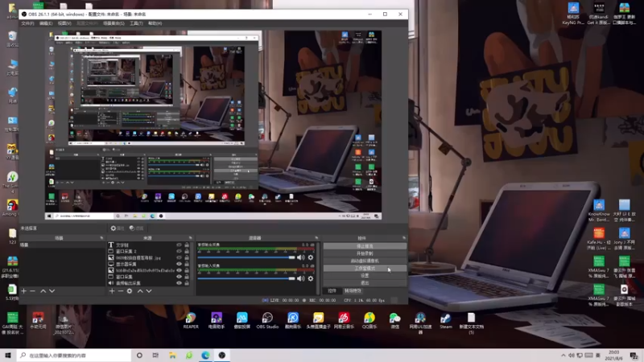Move source down using 来源 panel arrow
Screen dimensions: 644x362
149,291
